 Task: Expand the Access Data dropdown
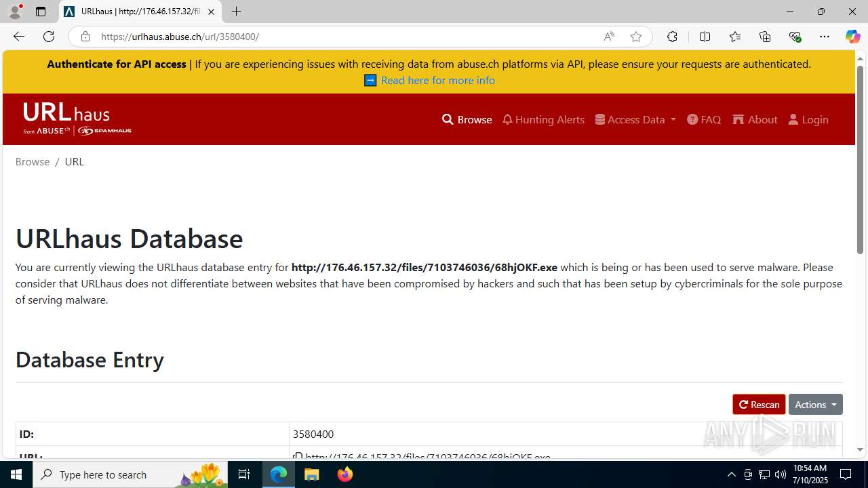[x=635, y=119]
